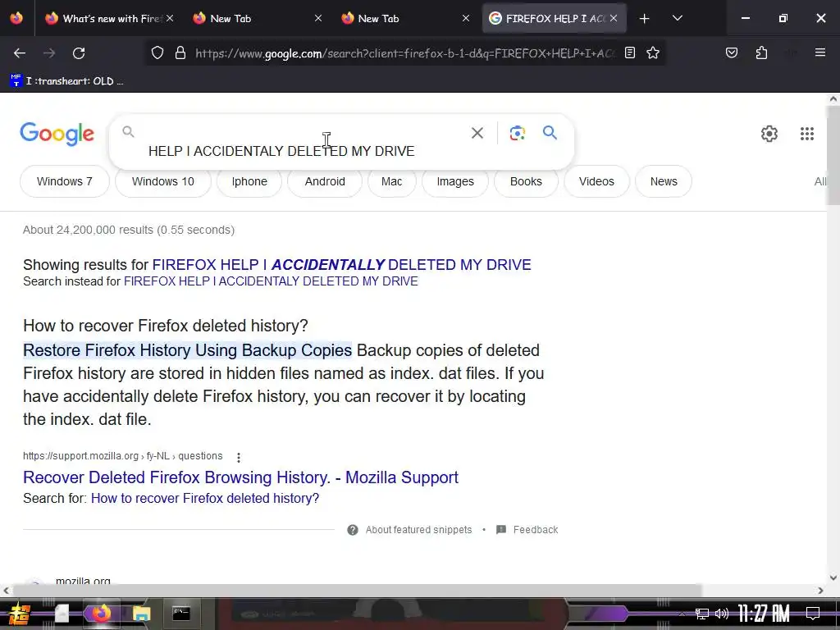Toggle reader view icon

[630, 53]
